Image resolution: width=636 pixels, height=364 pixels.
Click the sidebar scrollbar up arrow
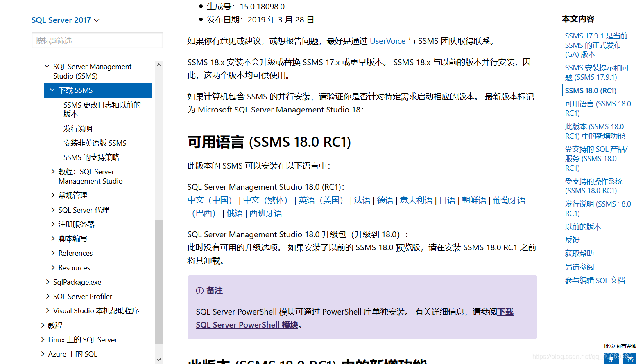click(x=159, y=65)
